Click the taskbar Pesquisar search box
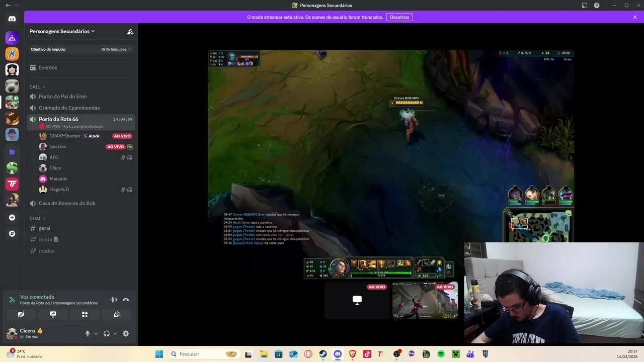 [x=204, y=354]
